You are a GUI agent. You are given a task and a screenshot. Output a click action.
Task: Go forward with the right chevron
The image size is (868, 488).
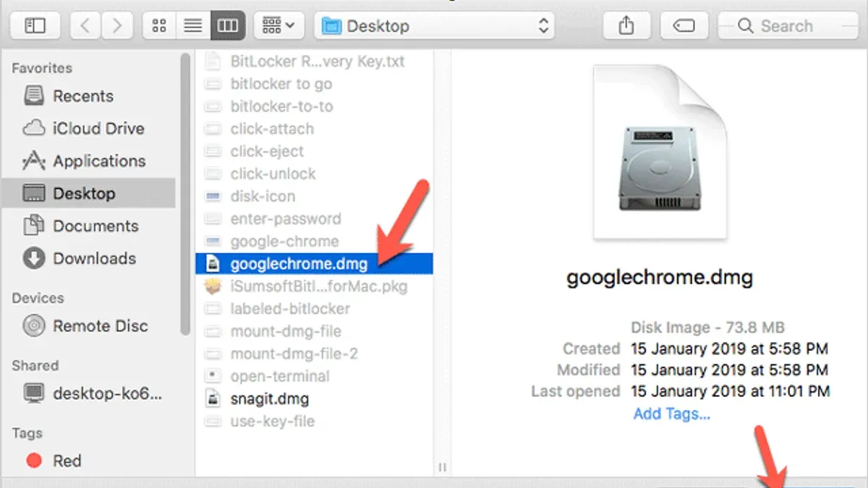click(116, 26)
